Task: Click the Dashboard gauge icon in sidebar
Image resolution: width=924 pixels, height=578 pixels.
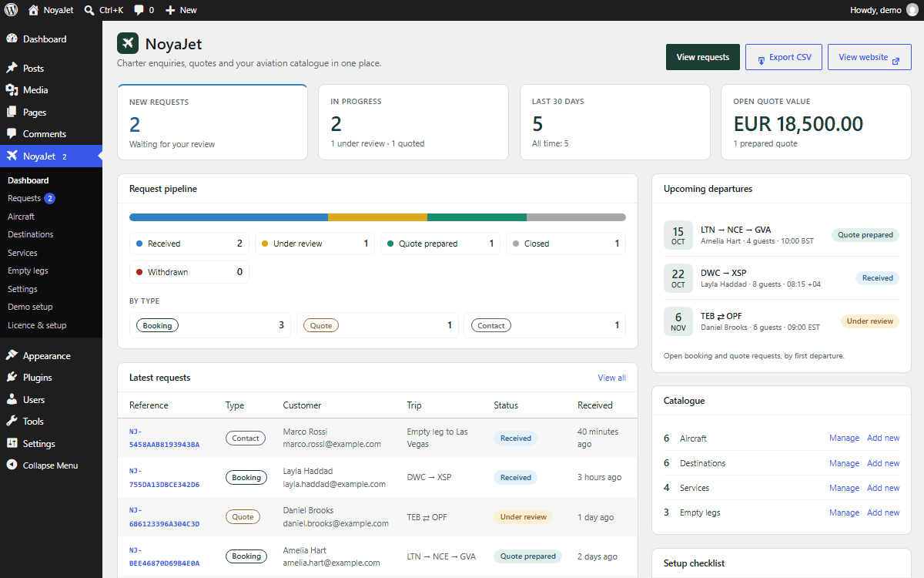Action: pos(12,39)
